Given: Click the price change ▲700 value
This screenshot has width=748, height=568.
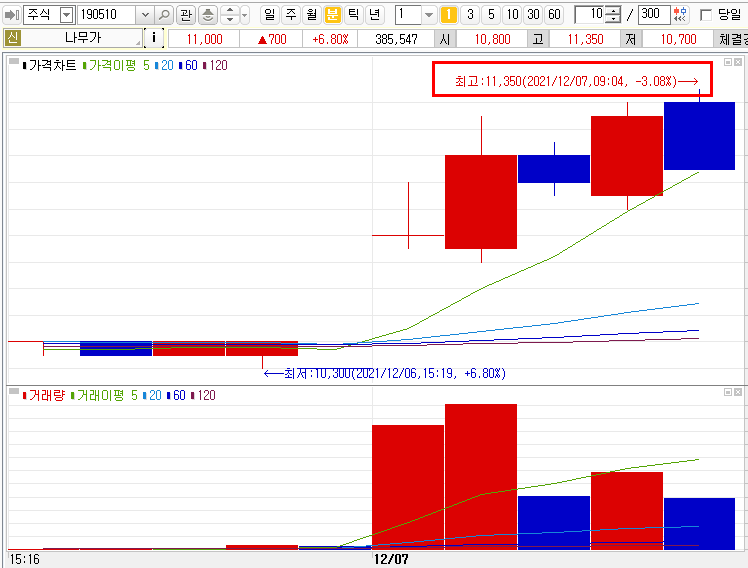Looking at the screenshot, I should (272, 39).
